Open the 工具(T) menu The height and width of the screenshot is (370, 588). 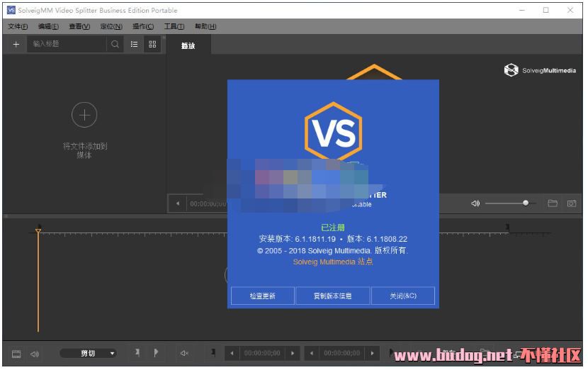point(174,27)
